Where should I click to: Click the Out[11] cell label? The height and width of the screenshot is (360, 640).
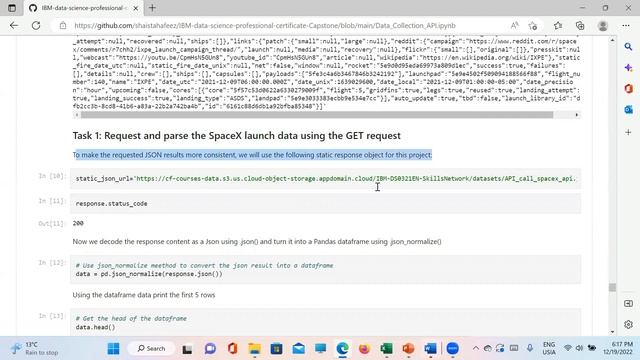(51, 223)
